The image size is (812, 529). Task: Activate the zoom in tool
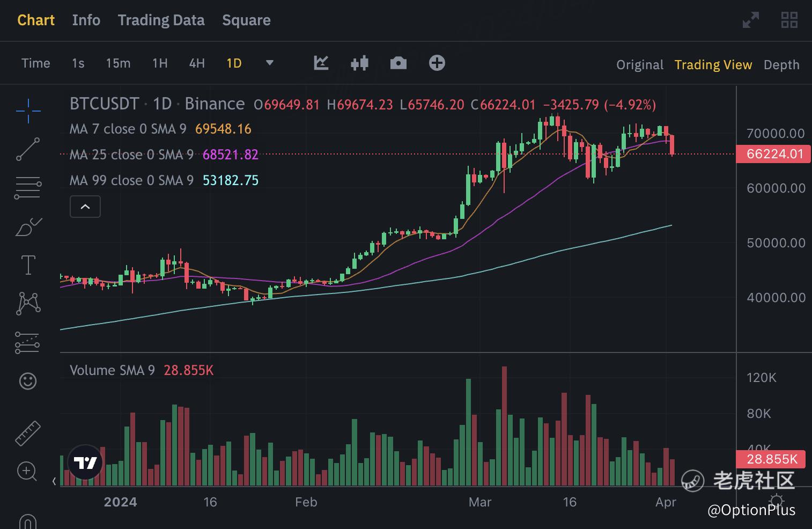(x=27, y=472)
